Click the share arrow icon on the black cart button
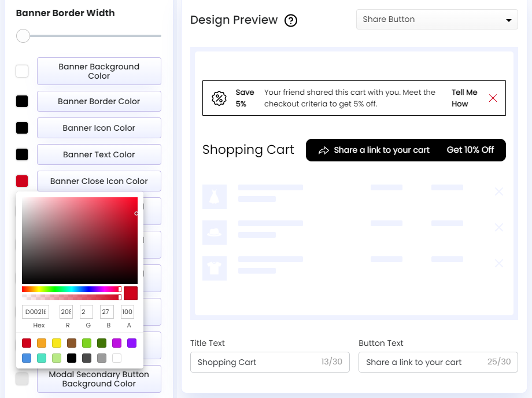532x398 pixels. coord(324,150)
